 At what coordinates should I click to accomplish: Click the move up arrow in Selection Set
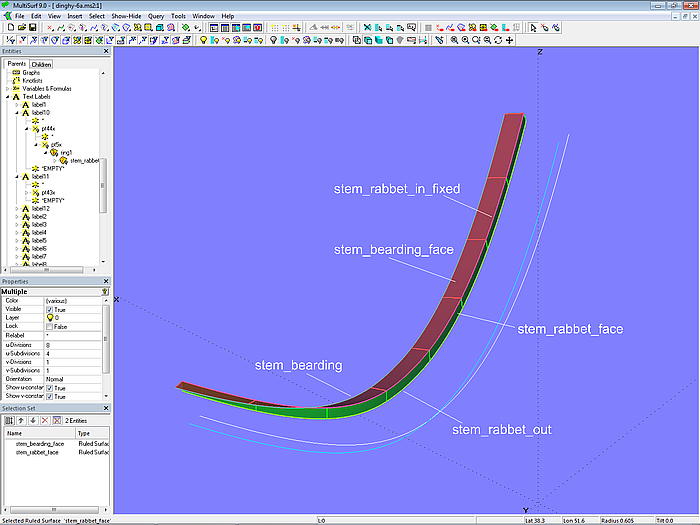point(20,420)
